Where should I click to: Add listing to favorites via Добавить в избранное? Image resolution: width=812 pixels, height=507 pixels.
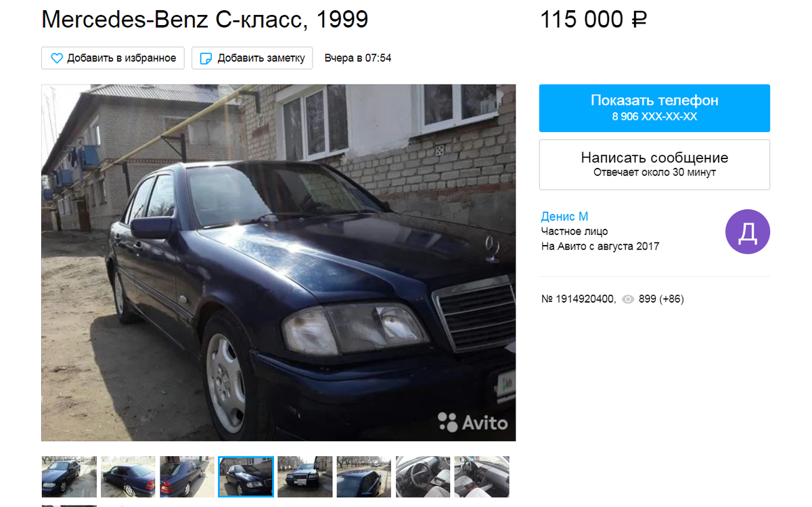click(x=114, y=58)
